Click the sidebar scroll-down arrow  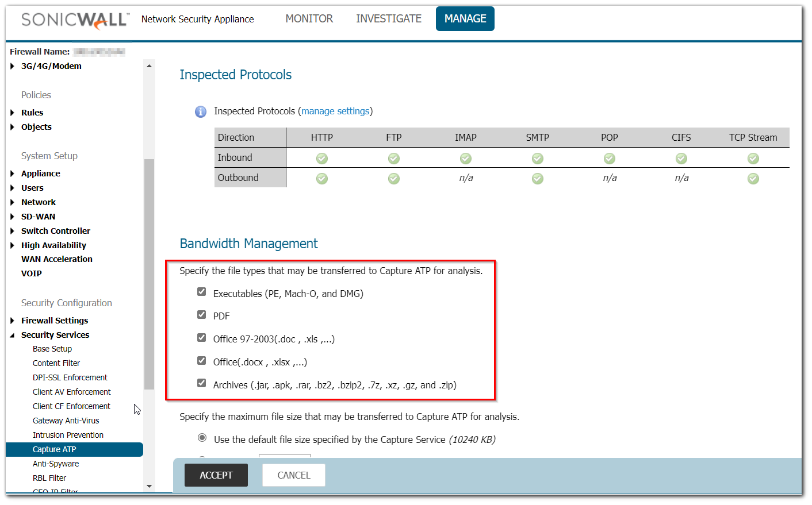(x=149, y=486)
